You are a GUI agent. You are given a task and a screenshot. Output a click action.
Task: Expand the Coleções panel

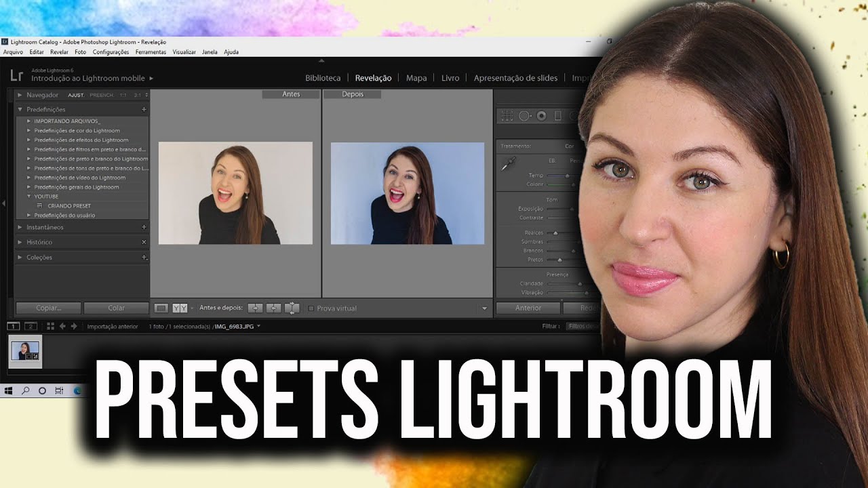click(20, 258)
